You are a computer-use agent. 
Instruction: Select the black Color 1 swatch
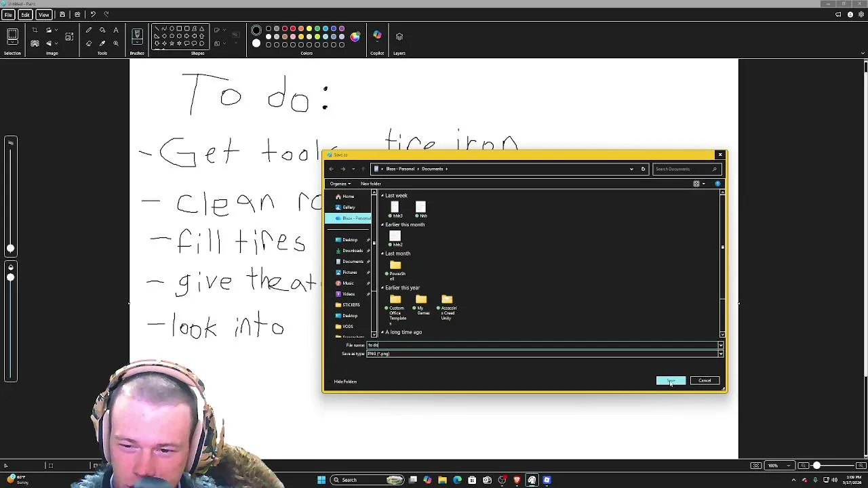pyautogui.click(x=256, y=30)
